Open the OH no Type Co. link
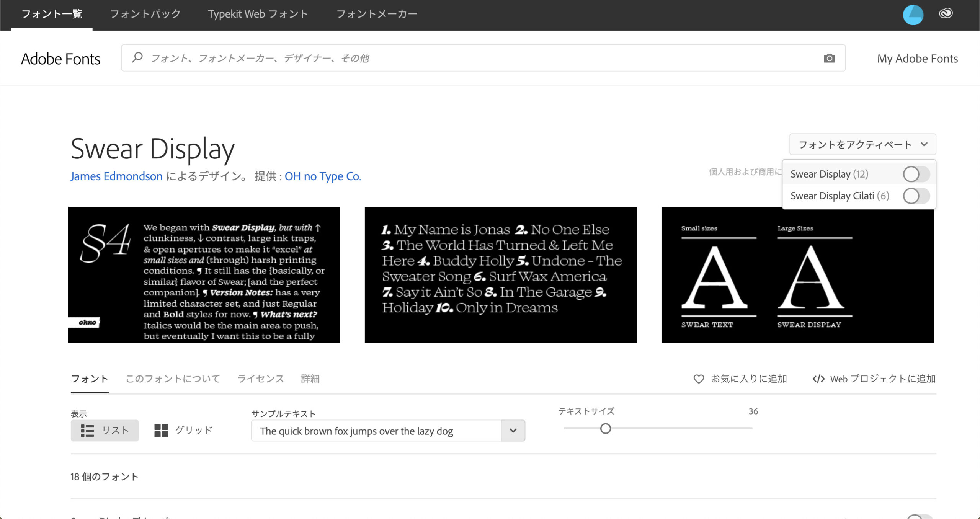 tap(323, 176)
